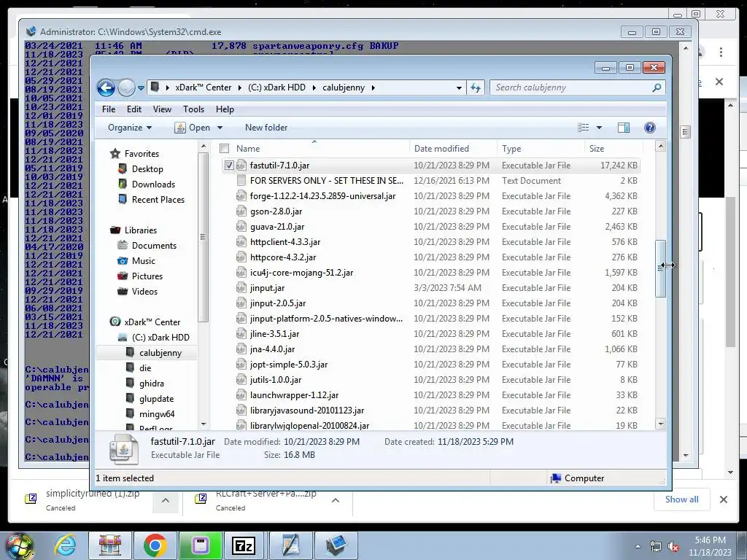Uncheck the fastutil-7.1.0.jar checkbox
The width and height of the screenshot is (747, 560).
(x=229, y=166)
